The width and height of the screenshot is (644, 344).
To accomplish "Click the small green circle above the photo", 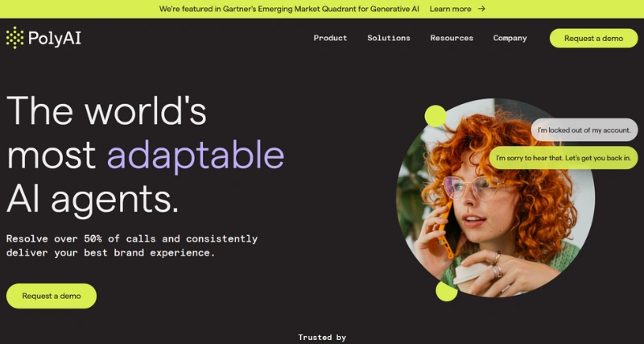I will pyautogui.click(x=436, y=116).
